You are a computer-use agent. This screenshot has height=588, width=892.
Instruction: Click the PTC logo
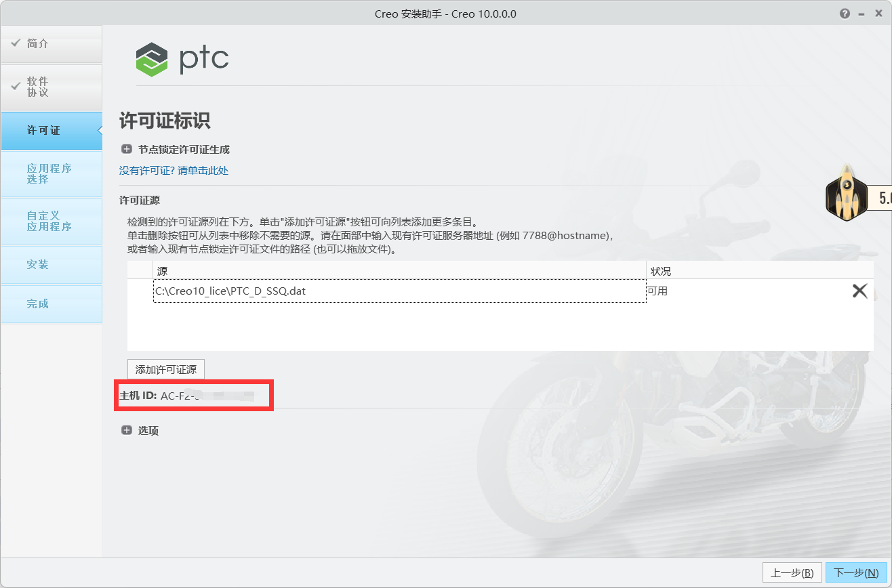tap(182, 59)
